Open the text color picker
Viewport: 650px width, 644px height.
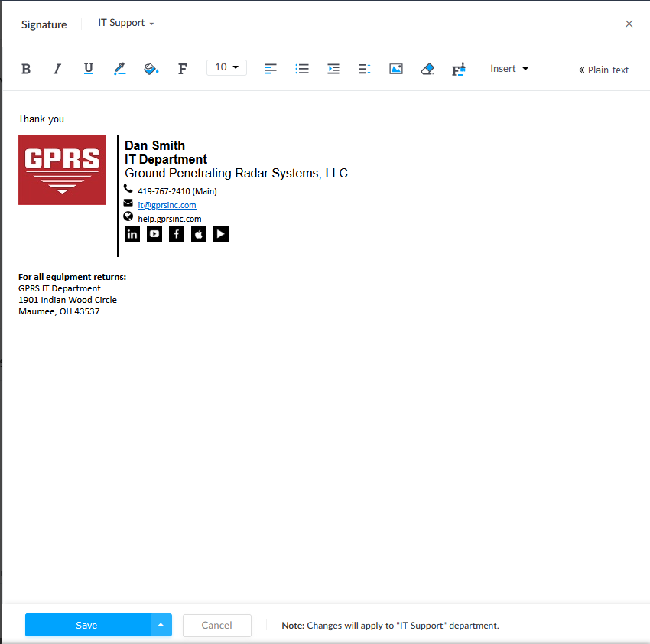pyautogui.click(x=119, y=69)
